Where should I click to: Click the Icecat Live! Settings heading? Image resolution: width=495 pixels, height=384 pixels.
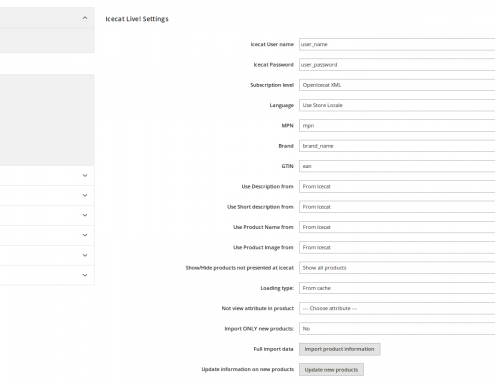pos(137,19)
